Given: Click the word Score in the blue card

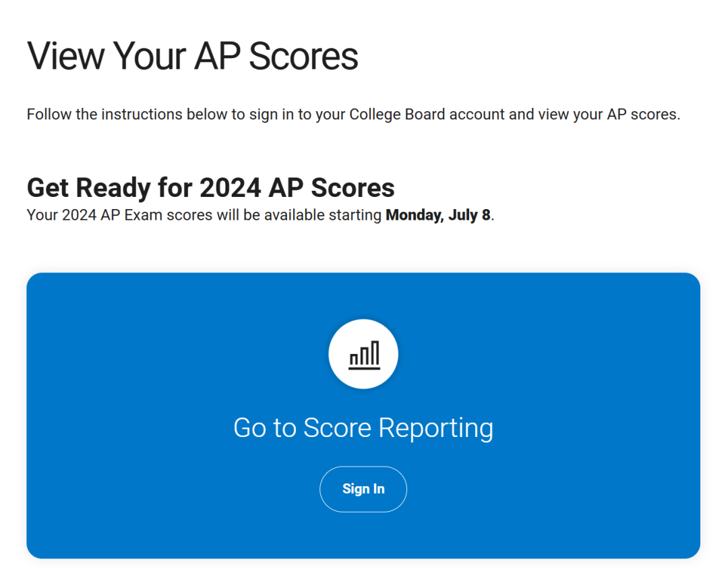Looking at the screenshot, I should point(338,428).
